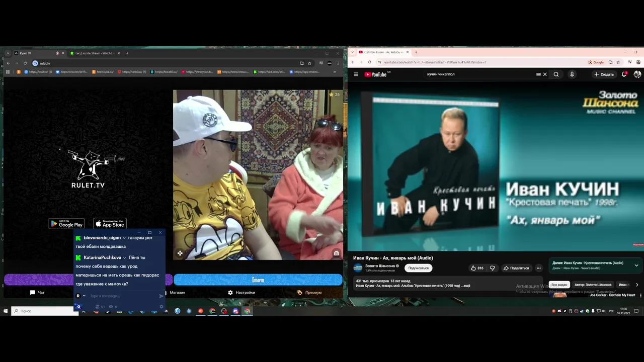Close the chat popup window
This screenshot has height=362, width=644.
click(160, 233)
